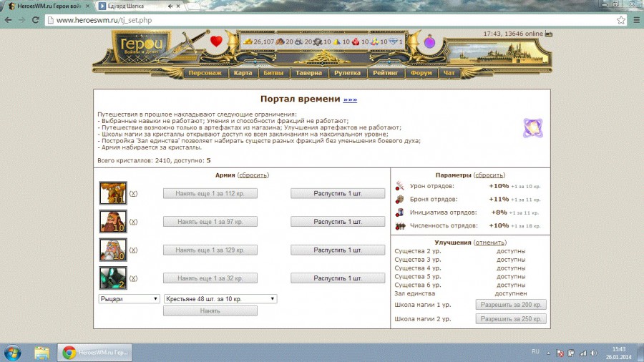Image resolution: width=644 pixels, height=362 pixels.
Task: Dismiss one unit from the first army row
Action: pos(338,193)
